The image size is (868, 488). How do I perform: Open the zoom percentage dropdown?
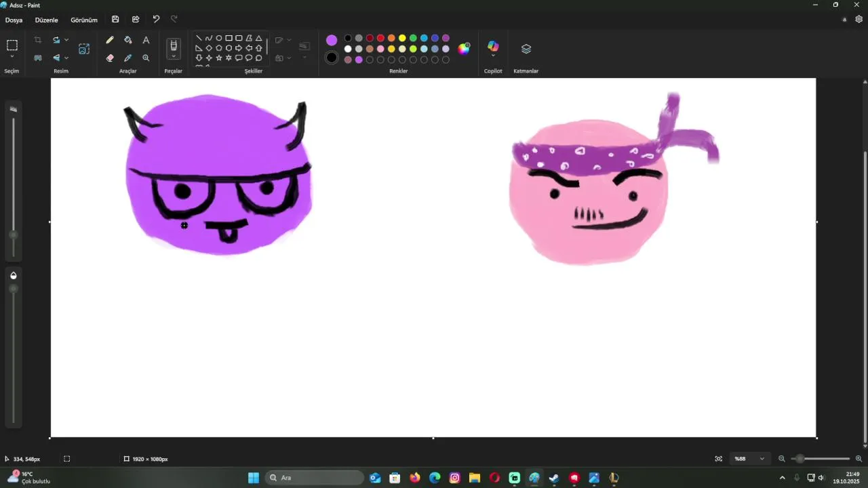pos(762,459)
